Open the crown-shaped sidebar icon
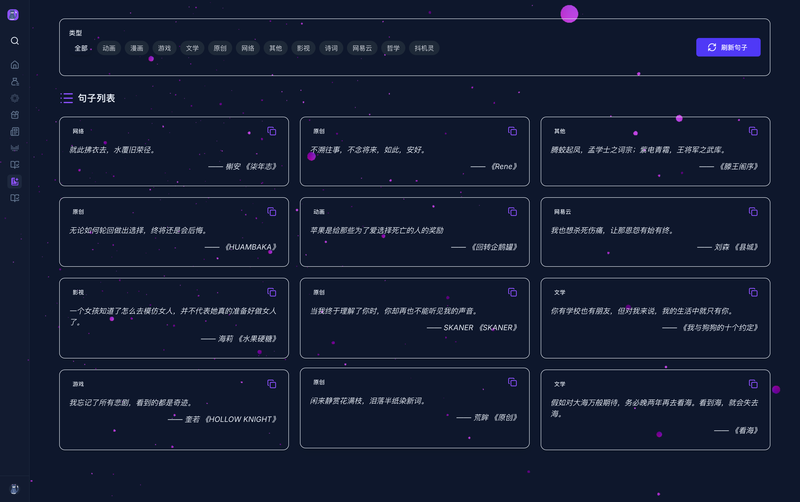The width and height of the screenshot is (800, 502). coord(15,148)
